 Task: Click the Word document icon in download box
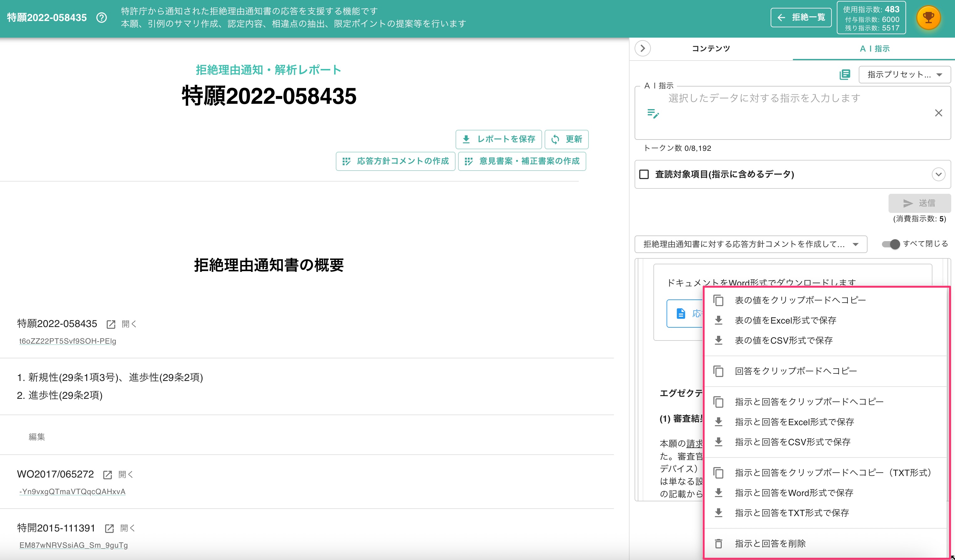coord(681,313)
